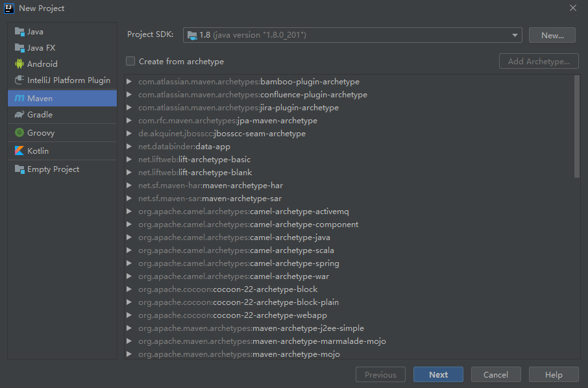This screenshot has height=388, width=588.
Task: Select Kotlin project type label
Action: pos(38,151)
